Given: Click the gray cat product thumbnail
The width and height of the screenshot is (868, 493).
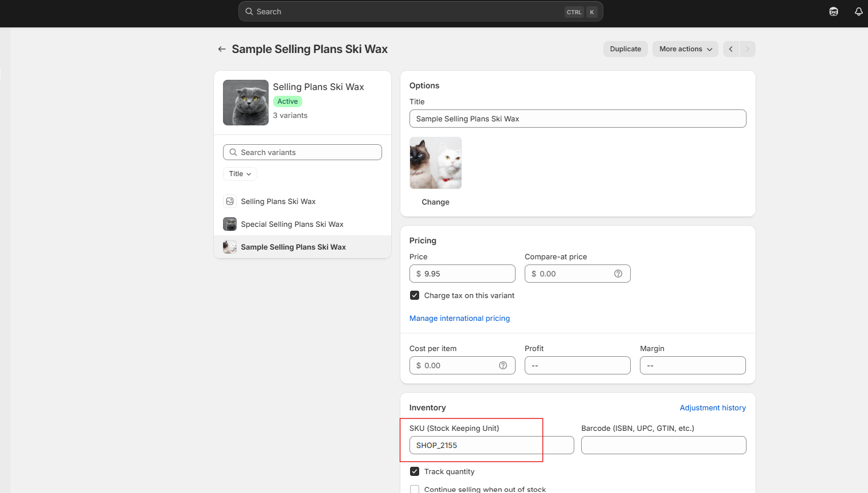Looking at the screenshot, I should point(246,103).
